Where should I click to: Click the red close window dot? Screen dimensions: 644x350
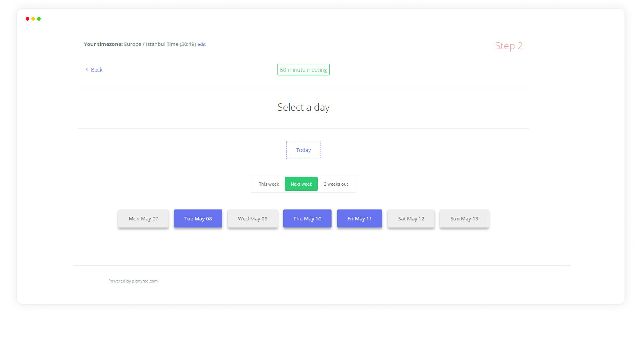pos(28,19)
